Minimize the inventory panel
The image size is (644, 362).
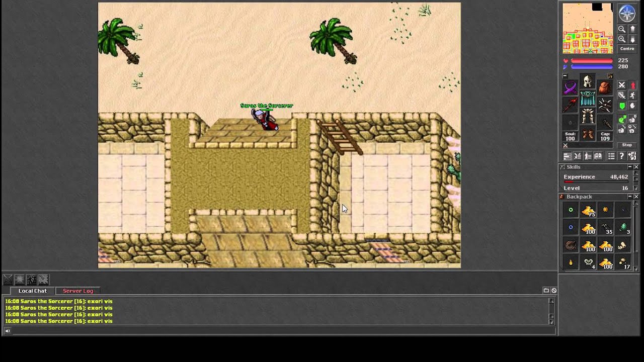[566, 75]
